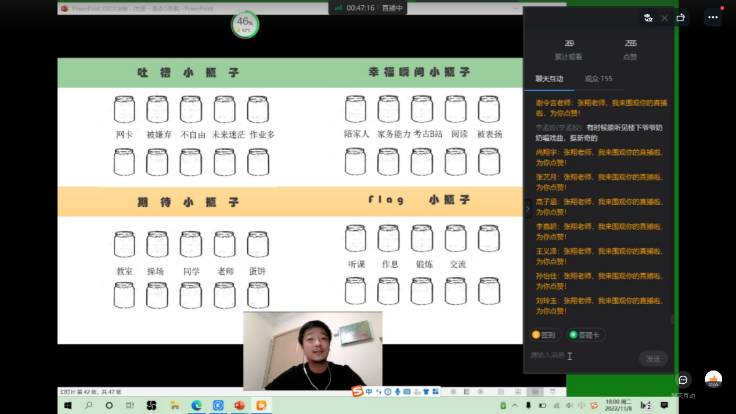The width and height of the screenshot is (736, 414).
Task: Open File Explorer from the taskbar
Action: pos(174,405)
